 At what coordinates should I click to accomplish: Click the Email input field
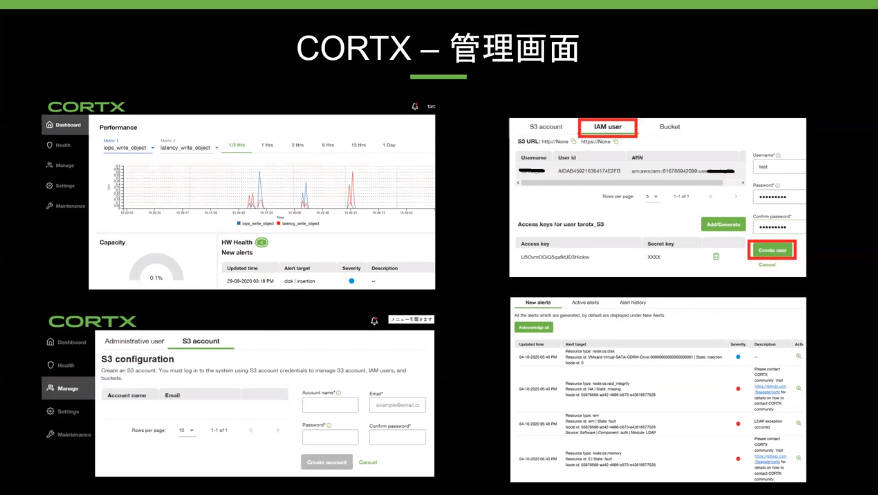pos(398,405)
